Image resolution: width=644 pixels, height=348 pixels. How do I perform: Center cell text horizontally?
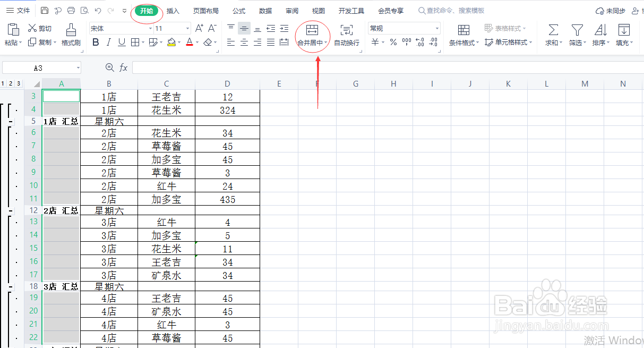tap(244, 42)
